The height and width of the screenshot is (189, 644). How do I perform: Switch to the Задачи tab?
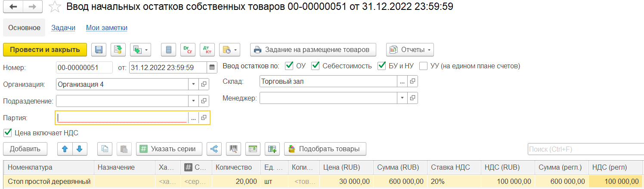63,28
